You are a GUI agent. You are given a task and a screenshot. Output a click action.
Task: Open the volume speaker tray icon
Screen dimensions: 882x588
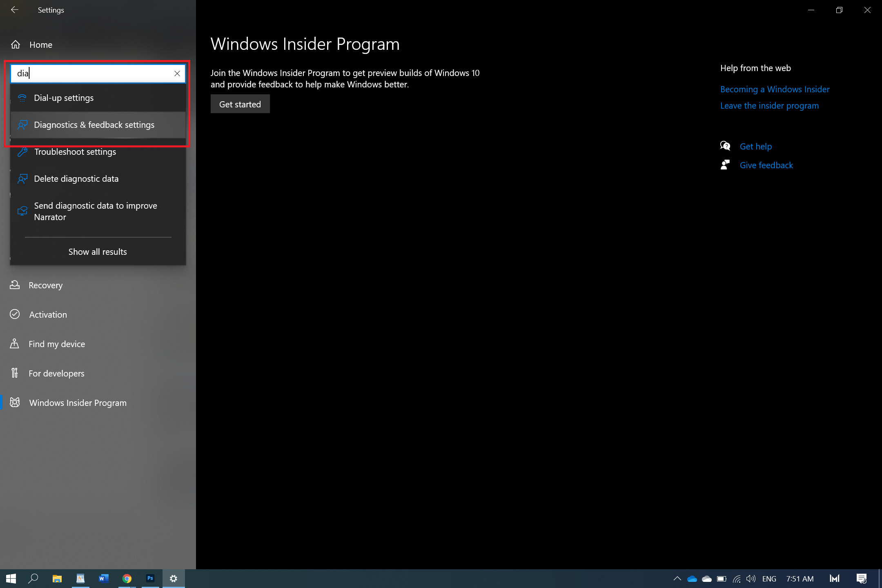(x=751, y=579)
